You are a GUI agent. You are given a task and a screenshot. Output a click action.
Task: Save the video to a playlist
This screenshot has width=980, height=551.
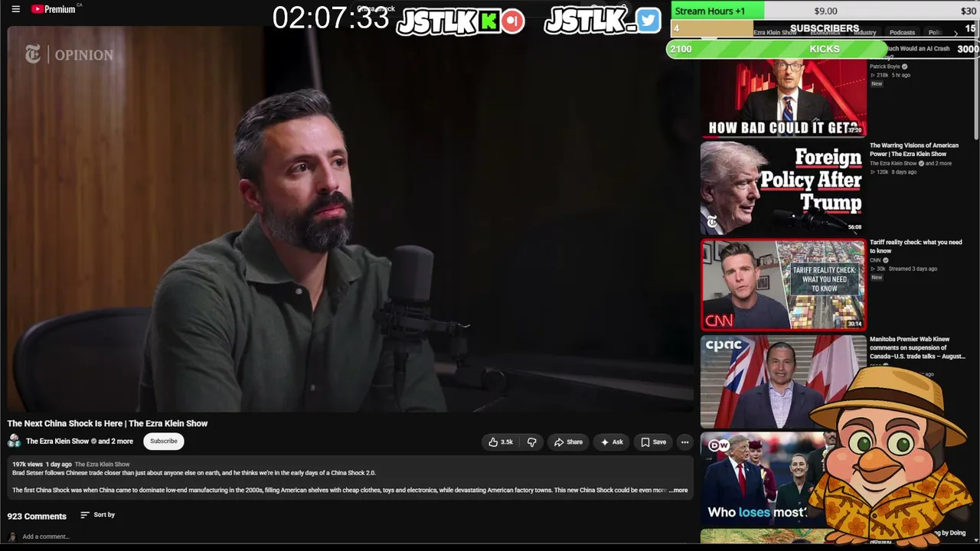click(x=653, y=442)
